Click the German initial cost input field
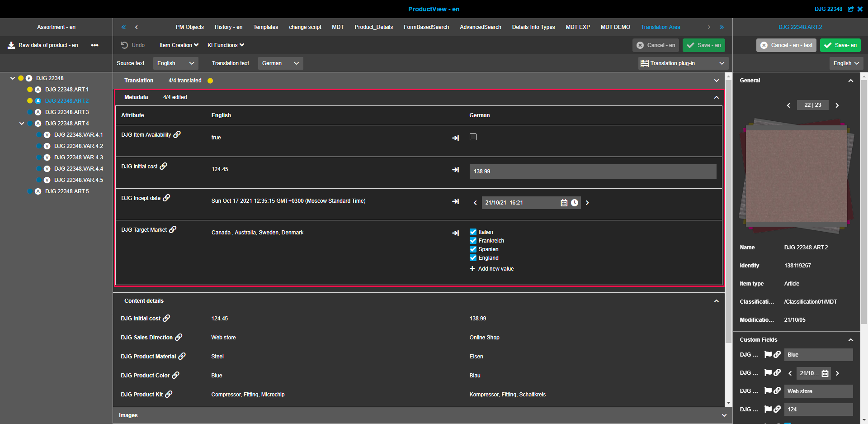Viewport: 868px width, 424px height. tap(592, 172)
